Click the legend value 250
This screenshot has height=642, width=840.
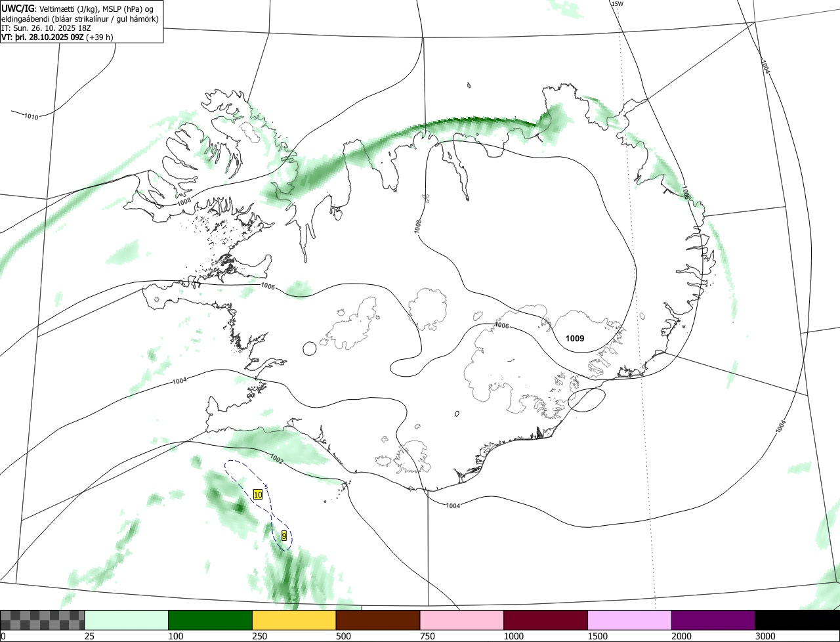pos(260,636)
